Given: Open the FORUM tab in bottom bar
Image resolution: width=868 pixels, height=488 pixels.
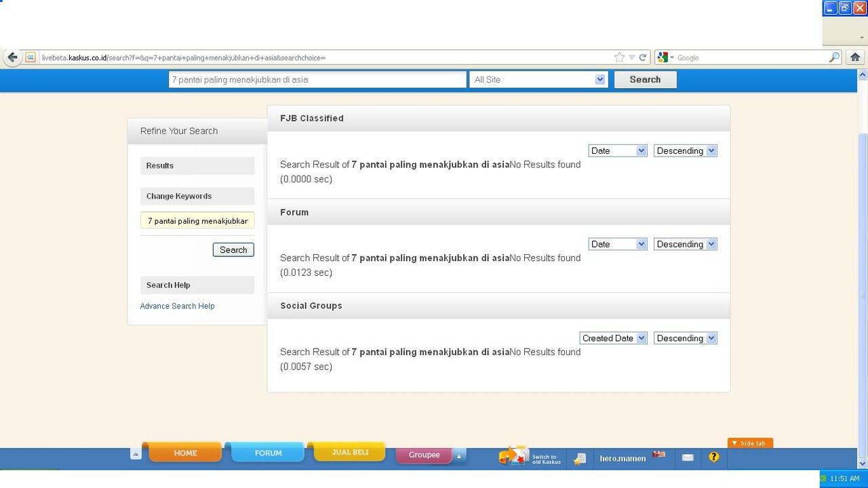Looking at the screenshot, I should (x=268, y=453).
